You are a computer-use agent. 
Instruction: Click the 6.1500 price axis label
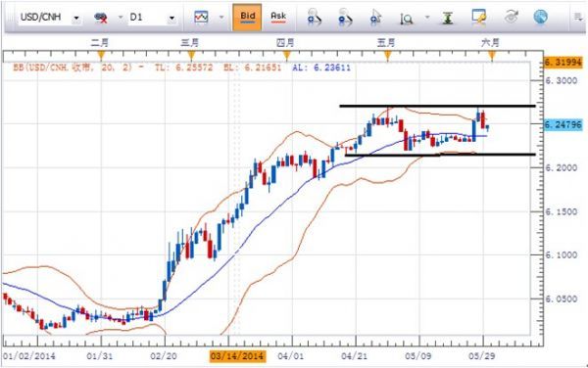(561, 211)
